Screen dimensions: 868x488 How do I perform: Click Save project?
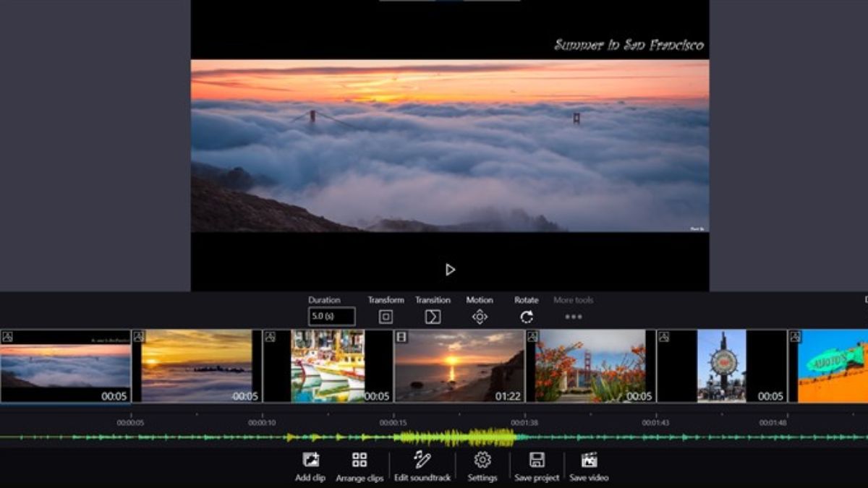click(536, 461)
